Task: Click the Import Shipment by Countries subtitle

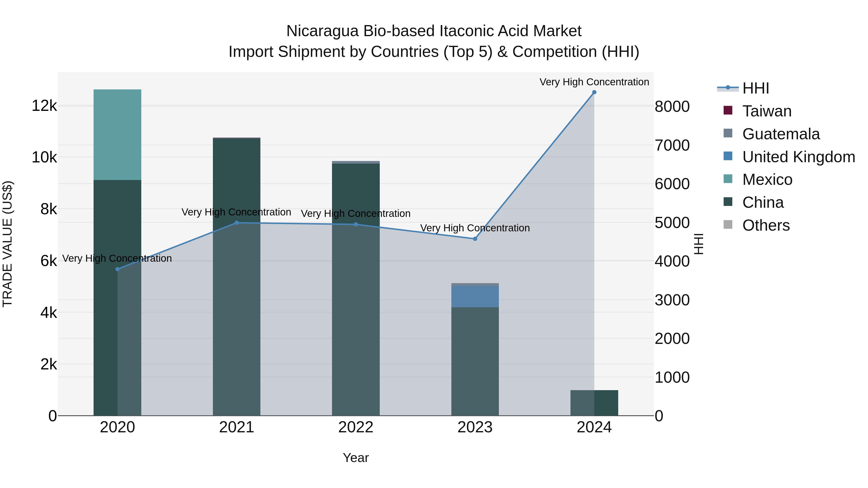Action: (x=434, y=52)
